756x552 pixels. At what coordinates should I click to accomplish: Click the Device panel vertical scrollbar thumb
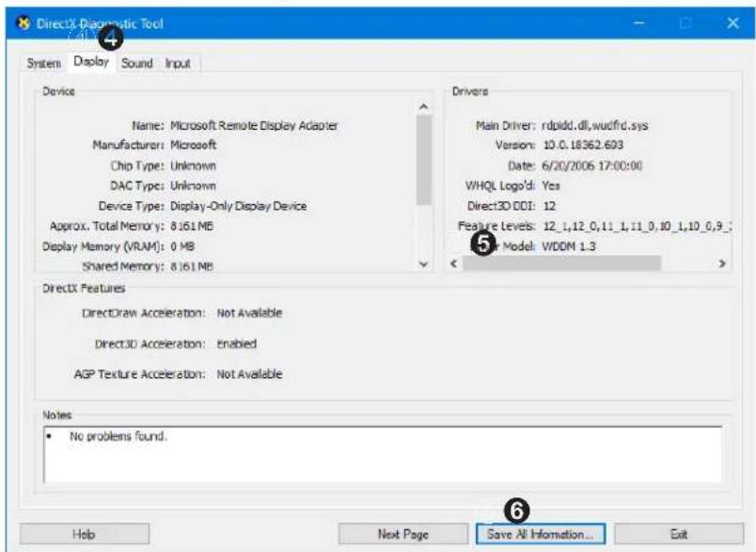click(x=424, y=160)
